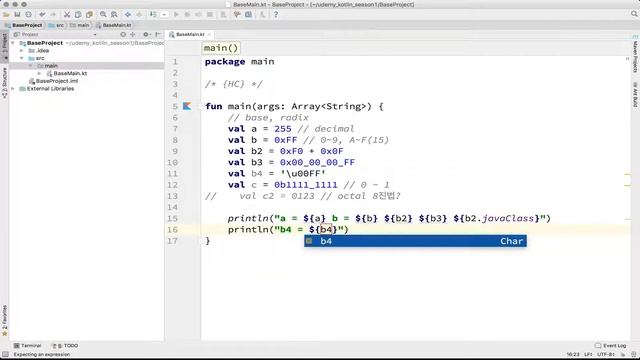Click the BaseMain.kt breadcrumb
The image size is (640, 360).
pyautogui.click(x=114, y=25)
